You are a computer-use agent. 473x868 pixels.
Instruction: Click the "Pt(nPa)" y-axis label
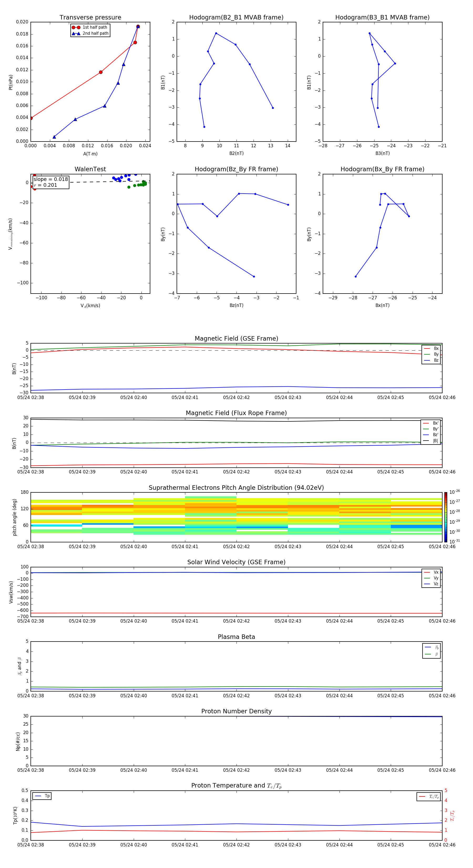point(11,82)
